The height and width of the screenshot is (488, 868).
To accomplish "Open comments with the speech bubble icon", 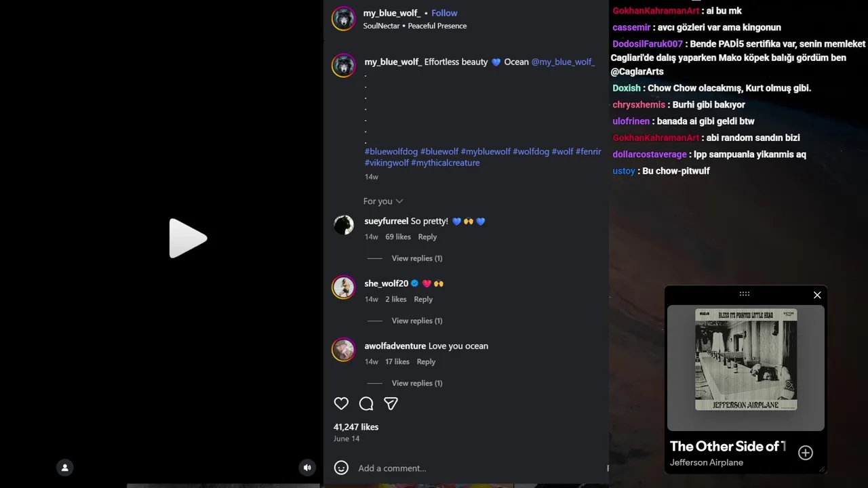I will tap(366, 404).
